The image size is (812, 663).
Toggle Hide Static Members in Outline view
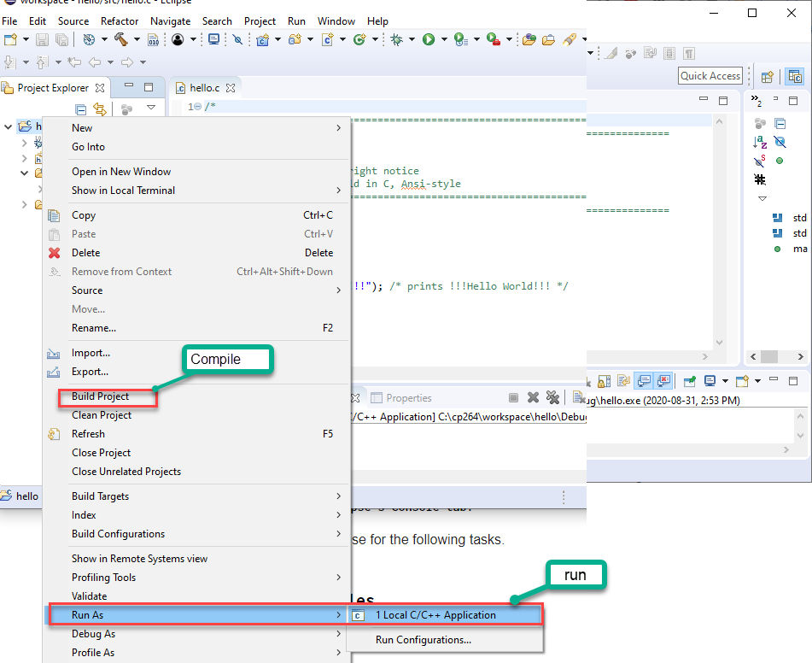(x=760, y=161)
